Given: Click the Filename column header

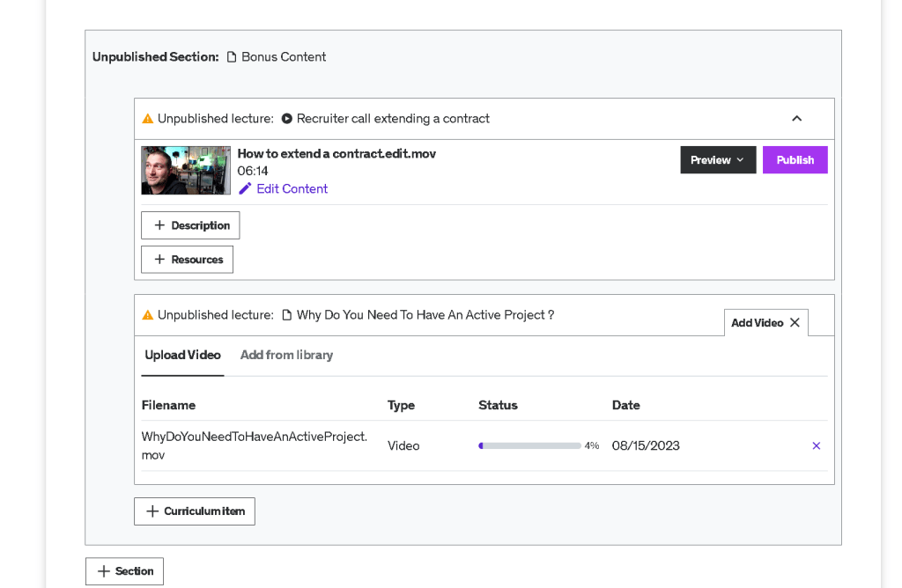Looking at the screenshot, I should click(168, 405).
